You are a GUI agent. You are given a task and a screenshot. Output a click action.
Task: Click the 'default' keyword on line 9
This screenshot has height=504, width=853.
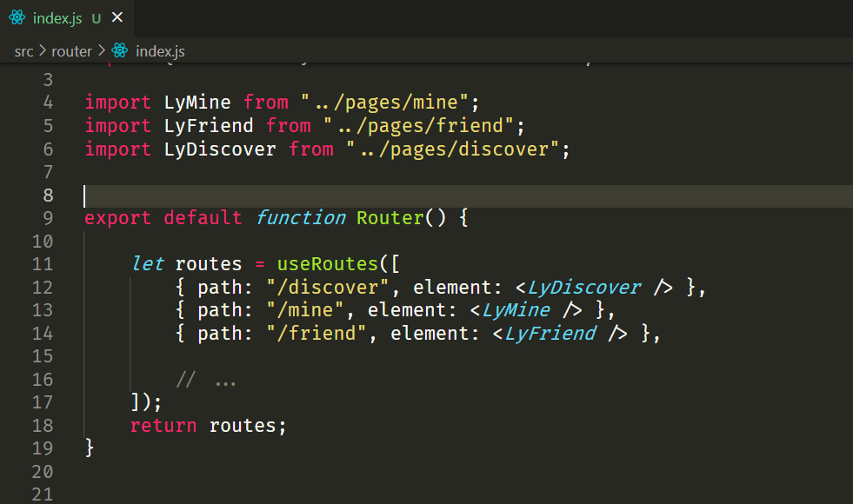(203, 218)
